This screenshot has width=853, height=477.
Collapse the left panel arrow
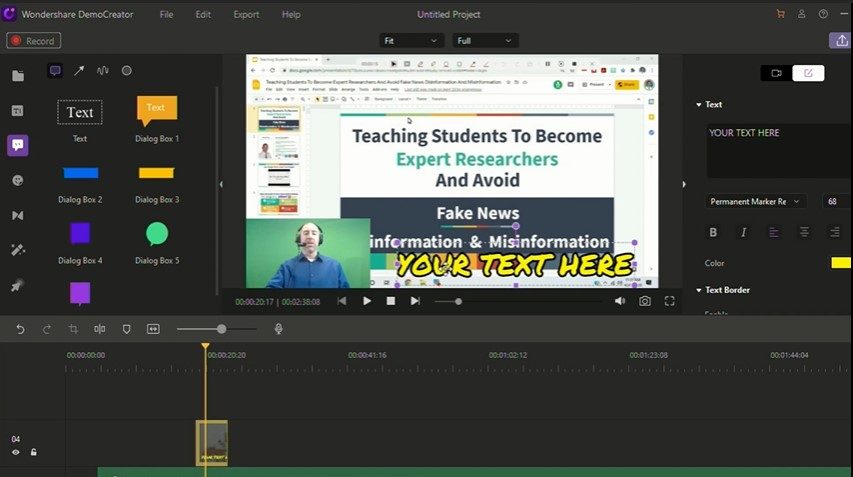[221, 184]
